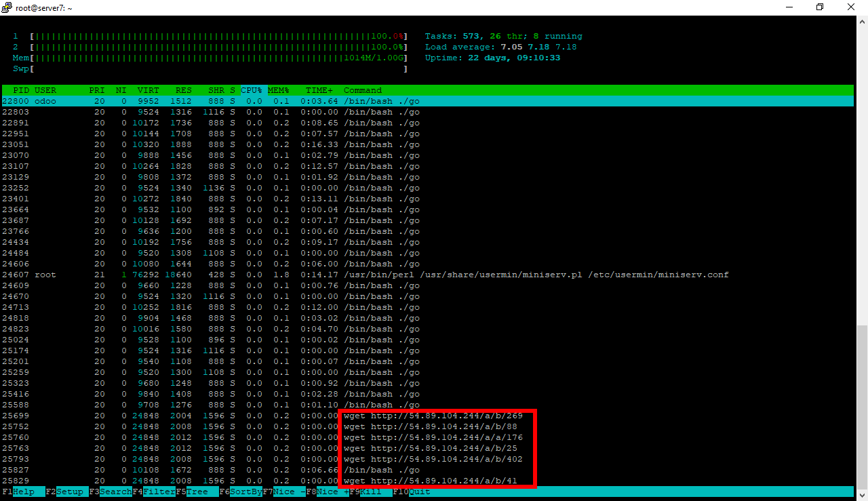
Task: Select process row with PID 25588
Action: click(x=427, y=405)
